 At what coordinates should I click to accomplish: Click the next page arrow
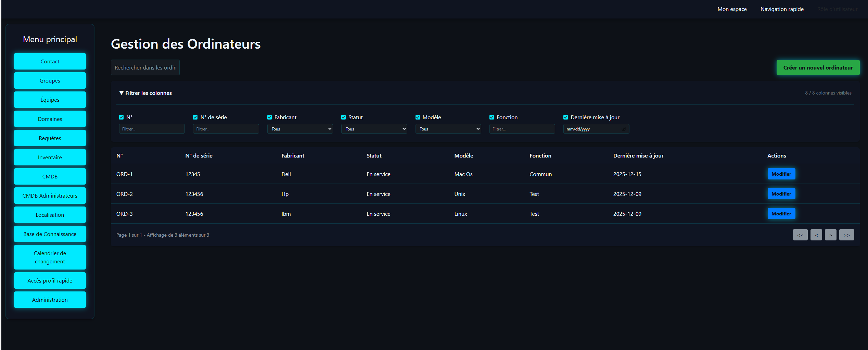831,235
